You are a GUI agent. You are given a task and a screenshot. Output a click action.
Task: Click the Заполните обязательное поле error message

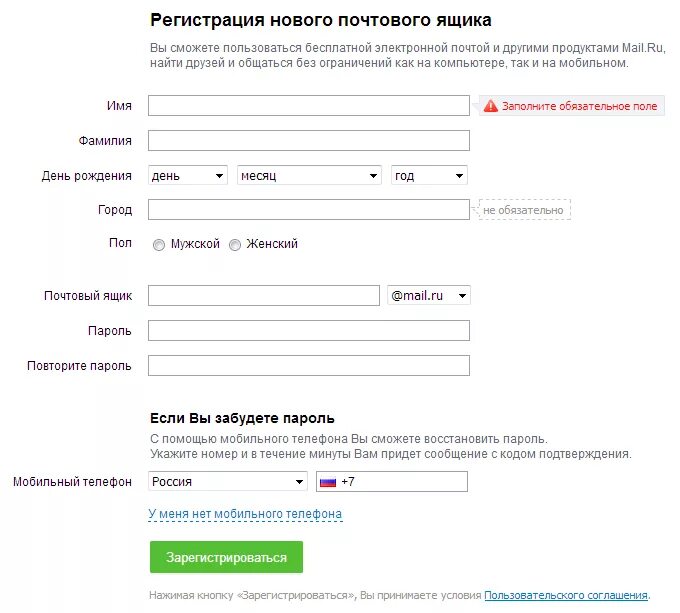[579, 106]
